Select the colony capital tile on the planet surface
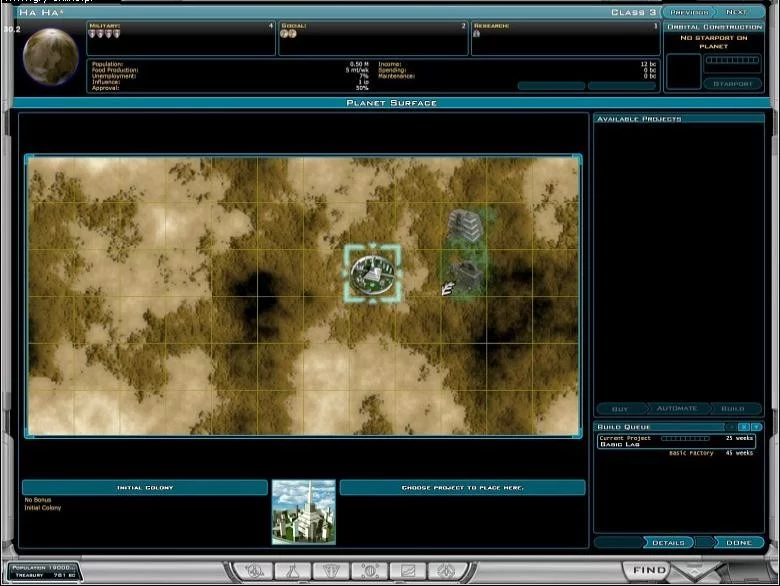This screenshot has height=586, width=780. coord(372,273)
